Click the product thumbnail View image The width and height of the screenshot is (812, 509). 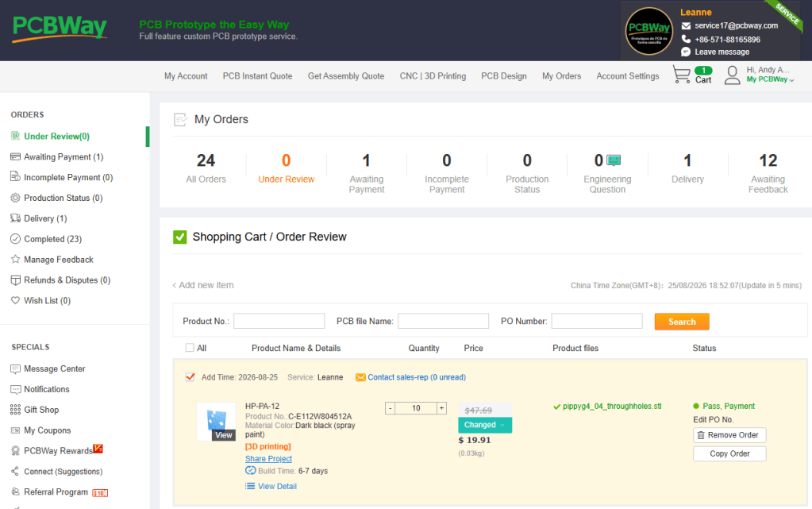[217, 422]
